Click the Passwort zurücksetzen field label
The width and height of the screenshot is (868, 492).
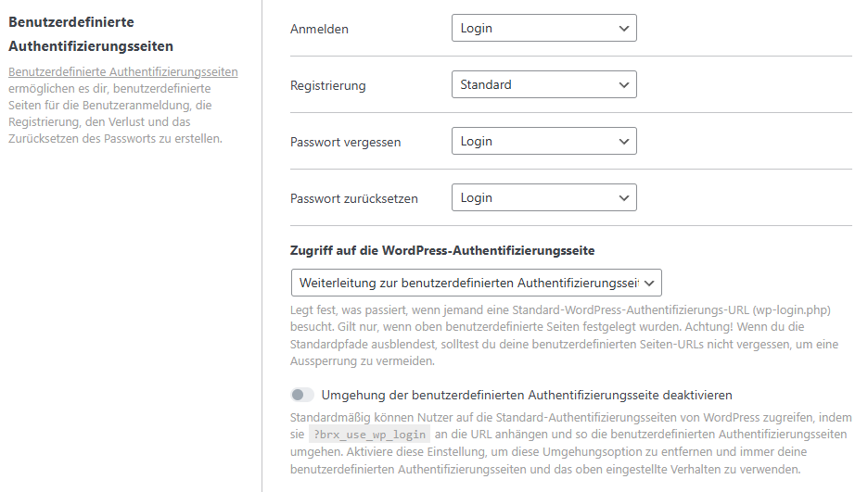coord(354,199)
